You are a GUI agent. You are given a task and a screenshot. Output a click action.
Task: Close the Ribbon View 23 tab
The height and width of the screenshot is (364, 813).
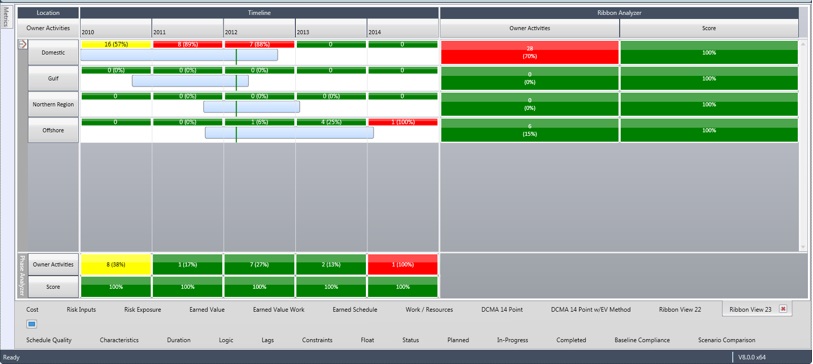tap(783, 309)
